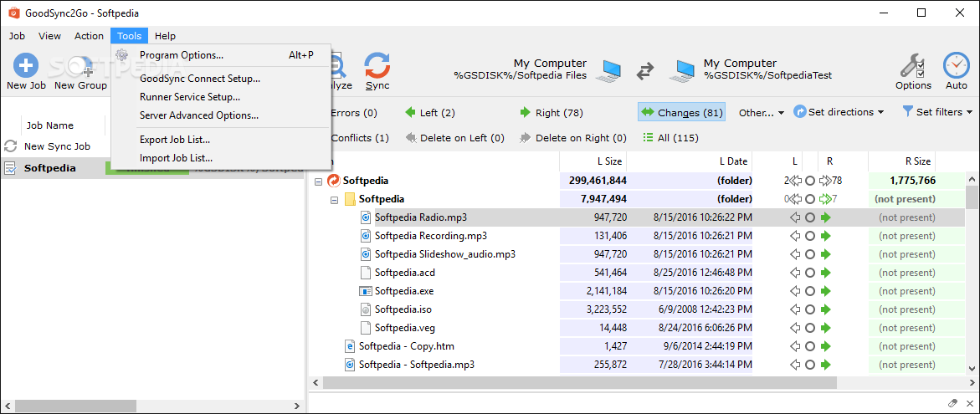
Task: Filter by Right (78) changes
Action: tap(552, 112)
